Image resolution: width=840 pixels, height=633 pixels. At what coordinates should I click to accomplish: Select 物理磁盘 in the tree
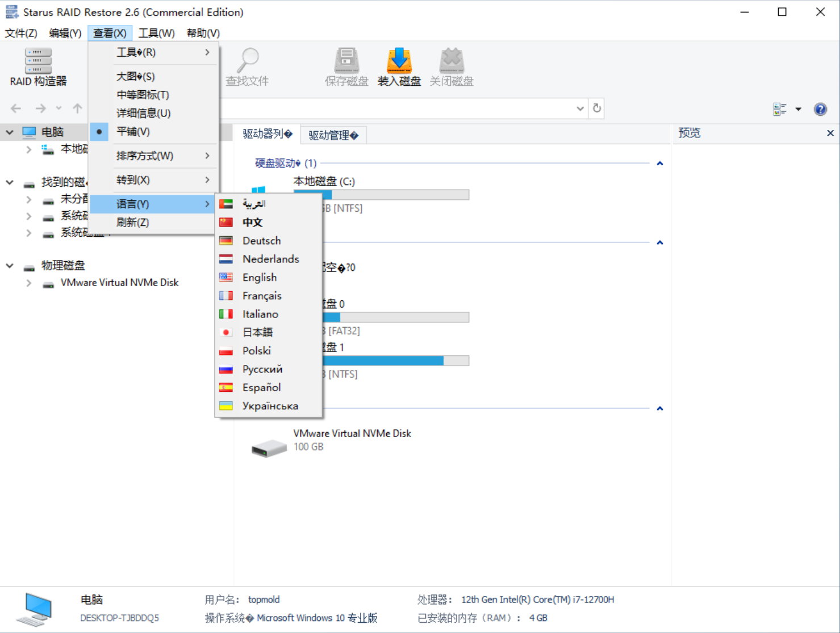coord(63,265)
